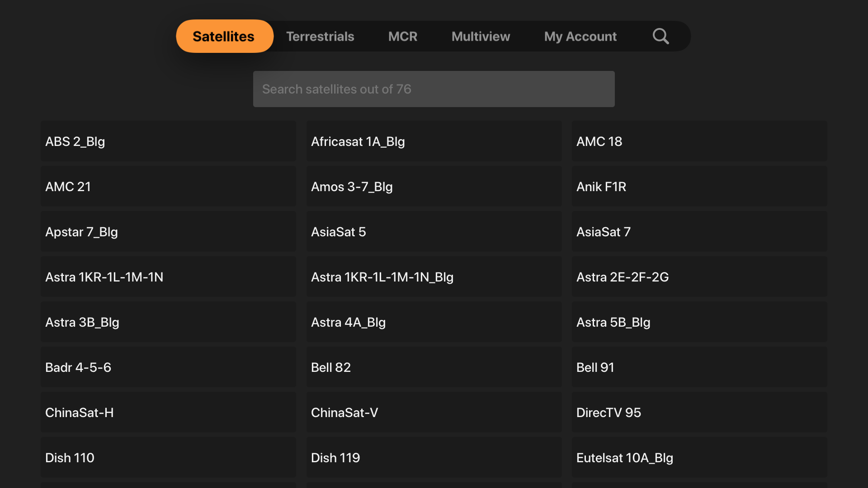Open the MCR tab
Viewport: 868px width, 488px height.
(403, 36)
